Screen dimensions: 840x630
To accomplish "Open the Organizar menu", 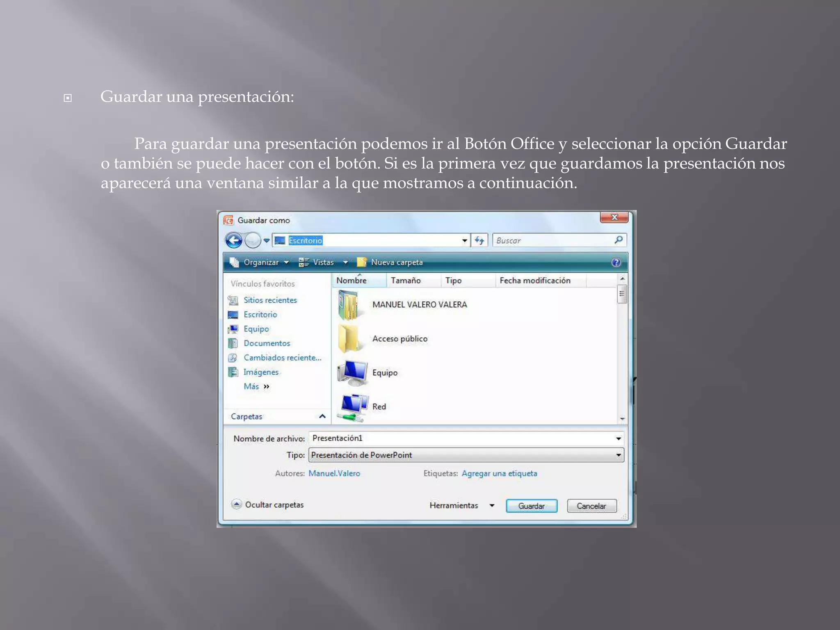I will click(260, 262).
